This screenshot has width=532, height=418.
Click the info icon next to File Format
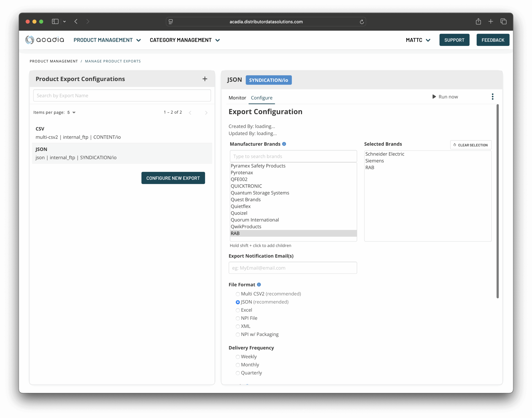(259, 285)
